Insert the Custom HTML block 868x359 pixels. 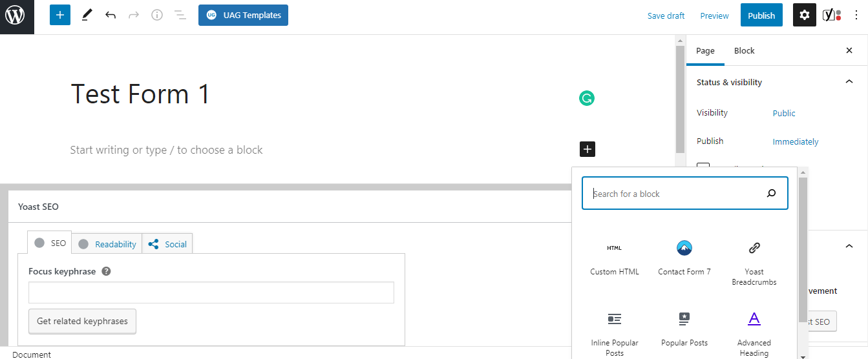click(x=615, y=258)
